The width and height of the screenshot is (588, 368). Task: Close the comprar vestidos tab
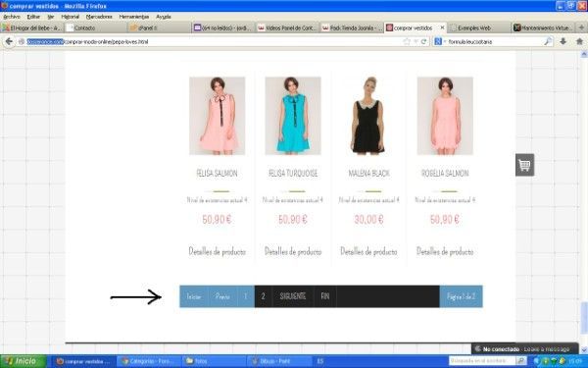point(442,27)
